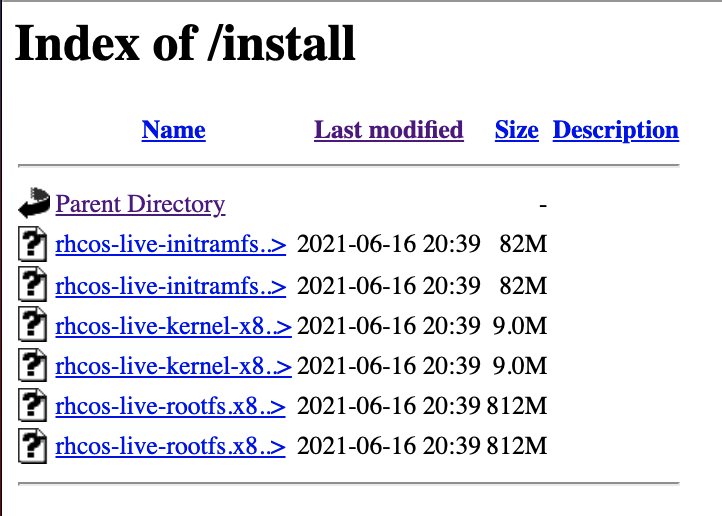Open the upper rhcos-live-initramfs file link
This screenshot has height=516, width=722.
171,244
